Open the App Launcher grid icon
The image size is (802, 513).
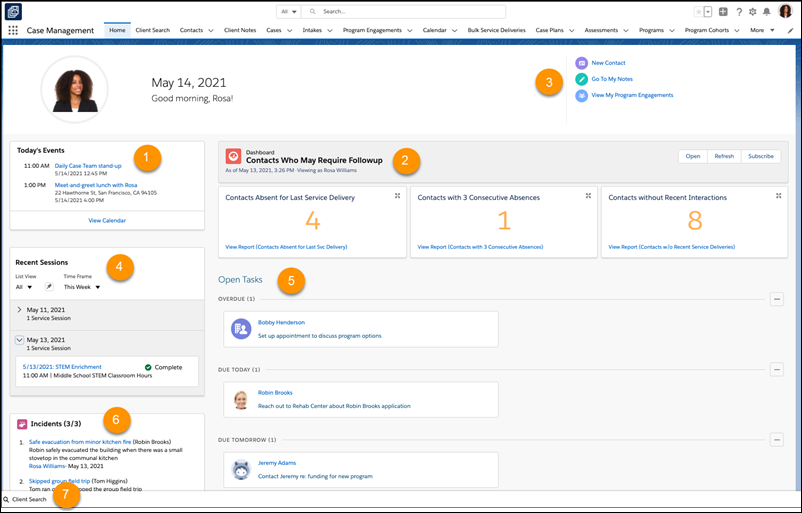(x=13, y=30)
